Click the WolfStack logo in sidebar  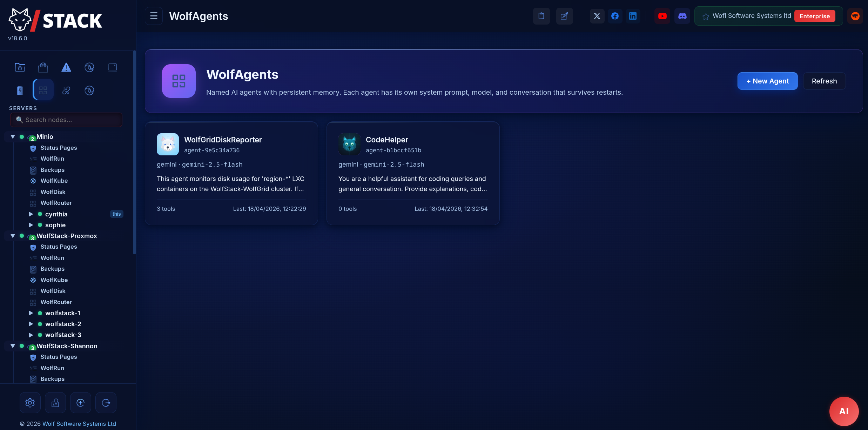point(55,20)
